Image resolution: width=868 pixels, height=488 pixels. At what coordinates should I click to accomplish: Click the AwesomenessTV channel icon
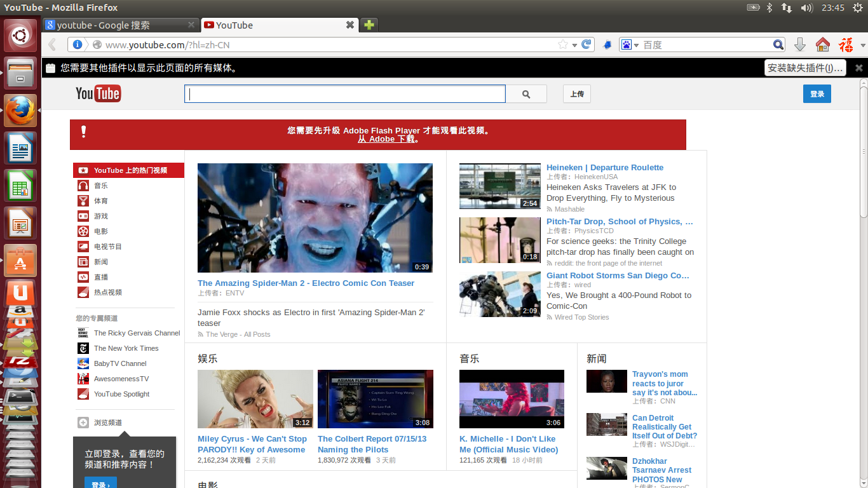pos(83,379)
